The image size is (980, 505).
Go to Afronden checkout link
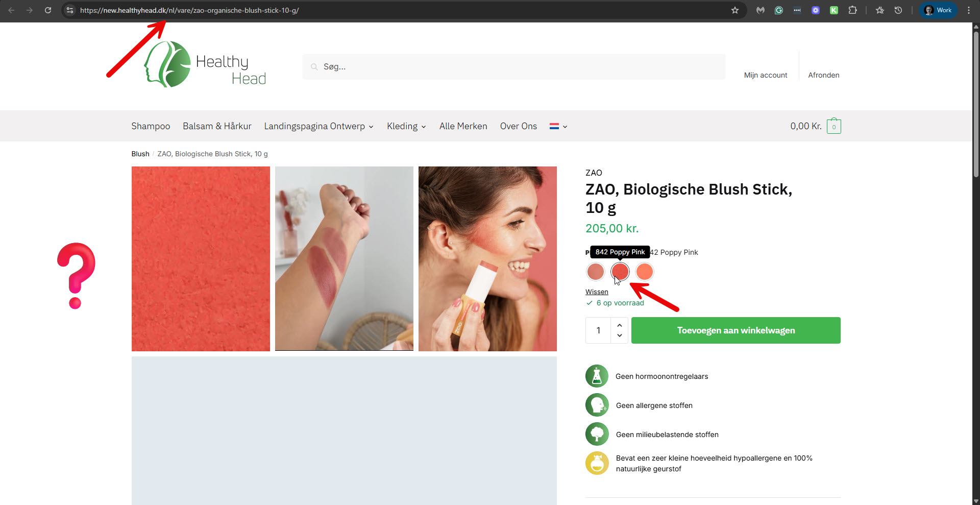tap(824, 75)
